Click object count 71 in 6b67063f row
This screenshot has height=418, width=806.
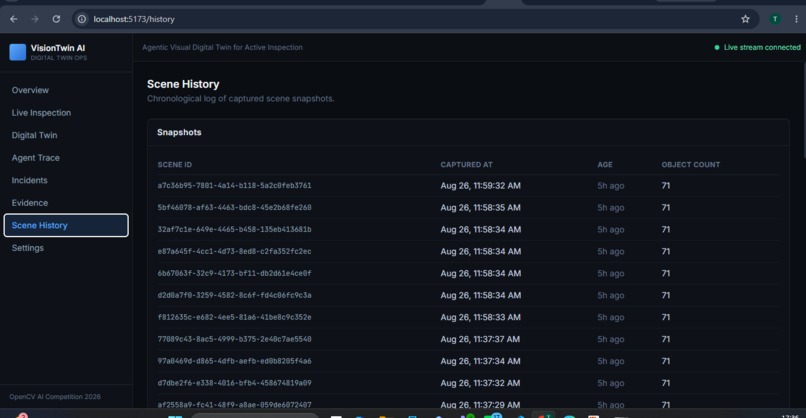pyautogui.click(x=666, y=274)
